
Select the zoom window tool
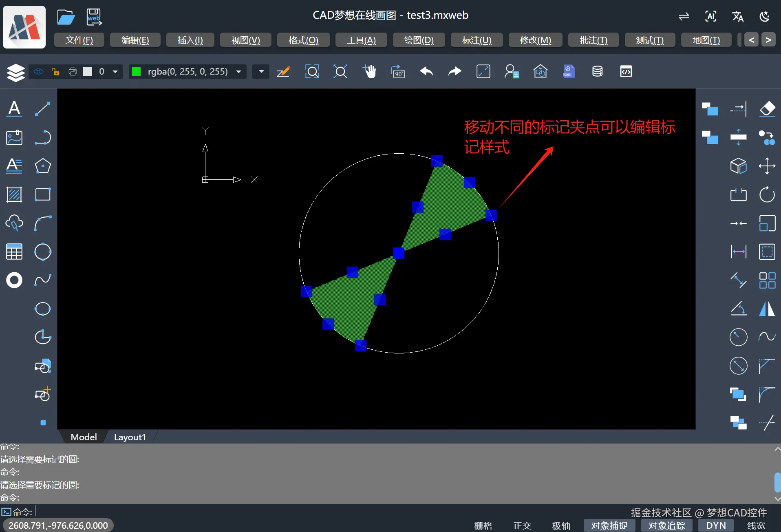(312, 72)
